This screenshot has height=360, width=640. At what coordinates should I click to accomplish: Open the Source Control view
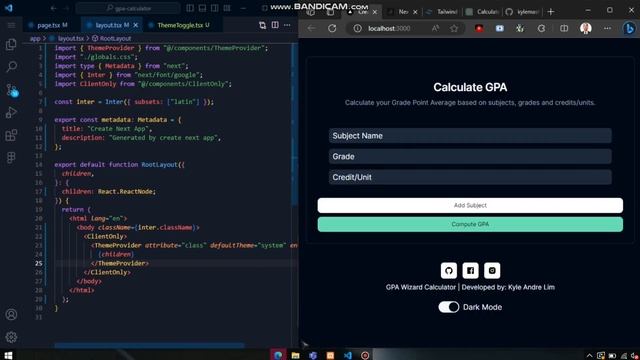[x=11, y=90]
